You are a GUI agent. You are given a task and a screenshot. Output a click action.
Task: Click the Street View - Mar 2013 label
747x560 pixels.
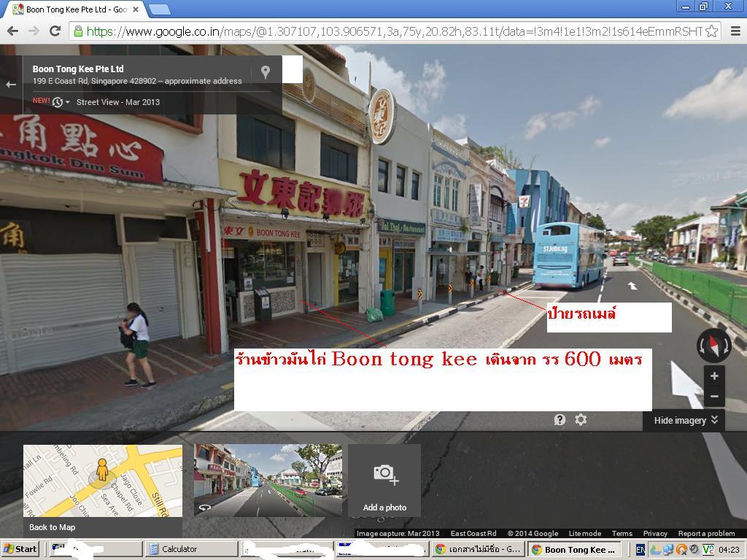click(118, 102)
